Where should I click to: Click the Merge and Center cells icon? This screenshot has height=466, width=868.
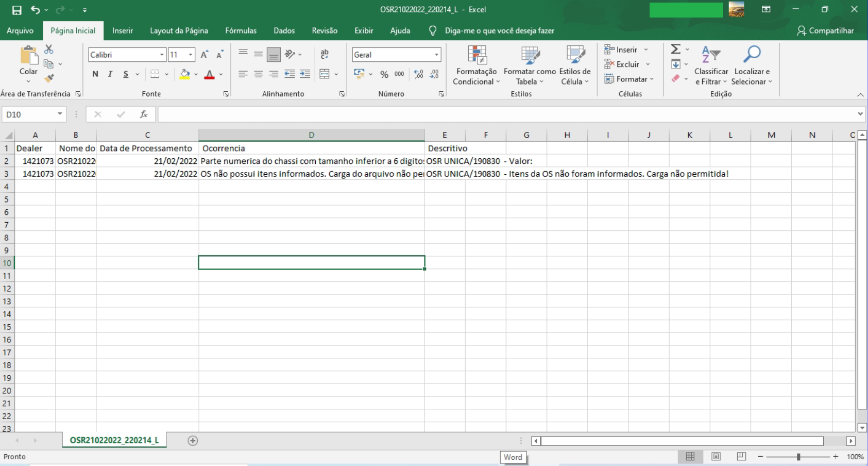click(325, 74)
